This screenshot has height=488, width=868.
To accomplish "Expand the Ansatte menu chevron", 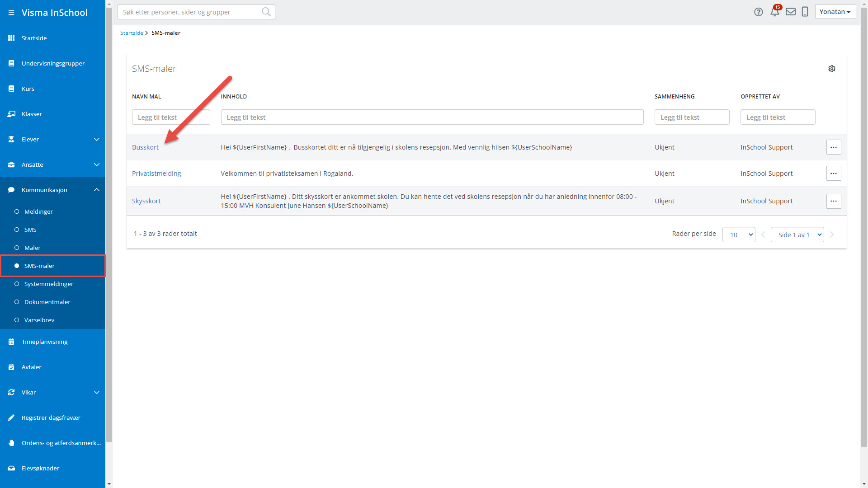I will tap(97, 164).
